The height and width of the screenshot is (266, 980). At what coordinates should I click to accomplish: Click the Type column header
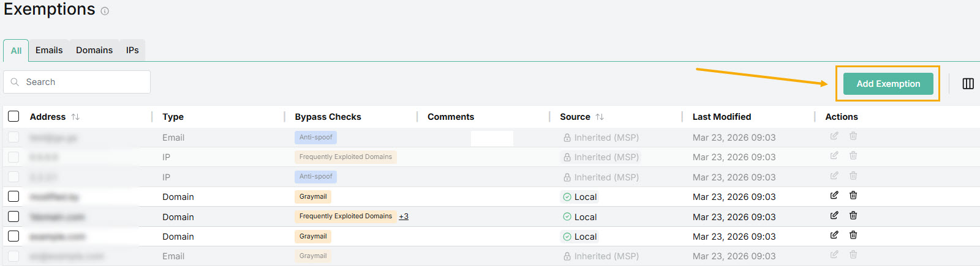(x=173, y=117)
